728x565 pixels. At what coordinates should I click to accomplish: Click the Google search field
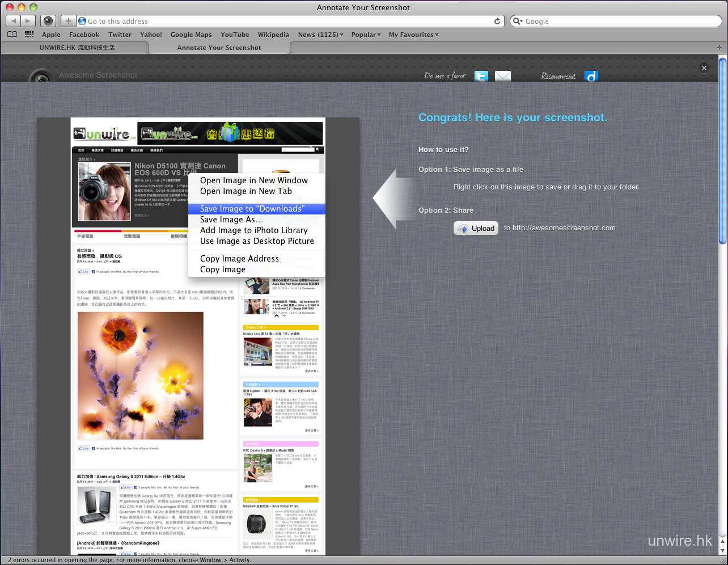coord(618,21)
